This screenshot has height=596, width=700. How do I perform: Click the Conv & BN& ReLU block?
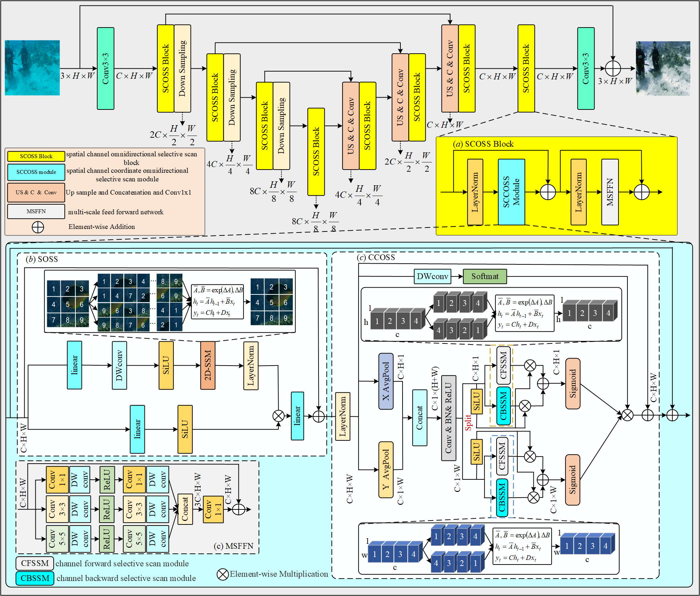tap(448, 419)
